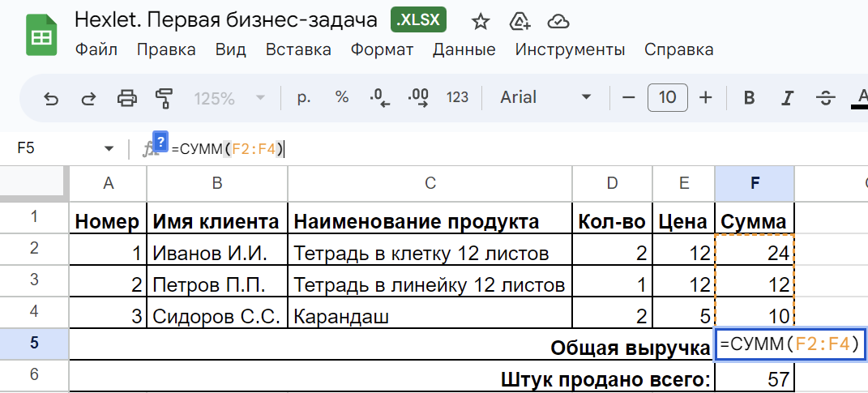
Task: Select column E header
Action: (x=684, y=184)
